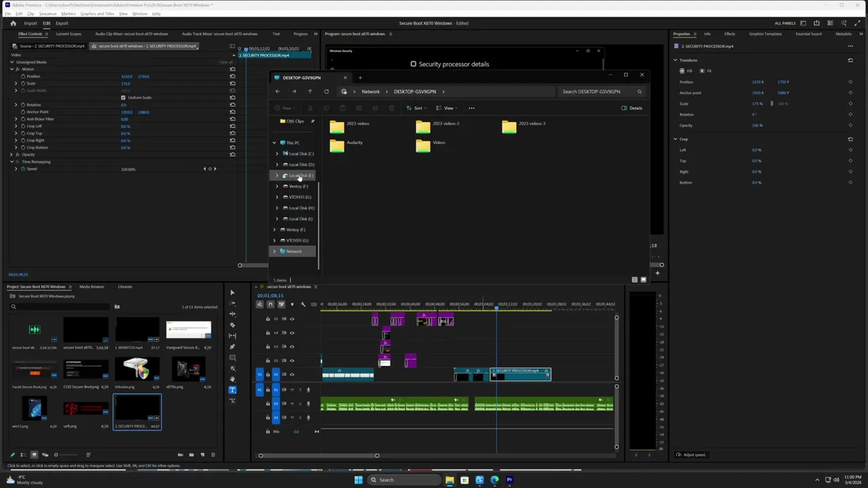The width and height of the screenshot is (868, 488).
Task: Select the Type tool in Premiere toolbar
Action: click(x=232, y=390)
